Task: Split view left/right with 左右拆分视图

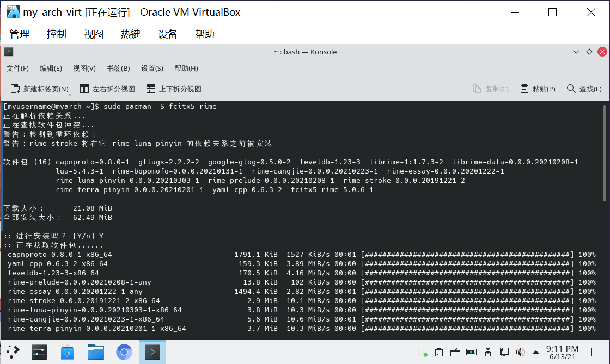Action: [x=107, y=89]
